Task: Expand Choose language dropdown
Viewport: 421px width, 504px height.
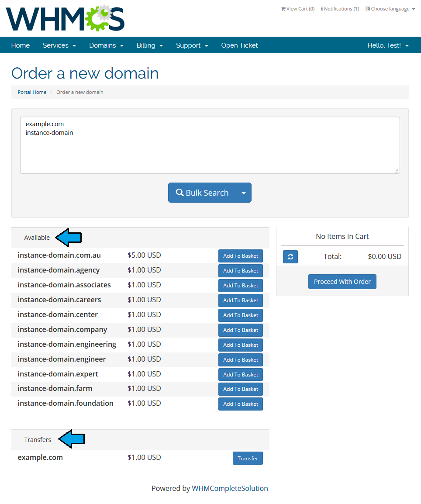Action: click(390, 9)
